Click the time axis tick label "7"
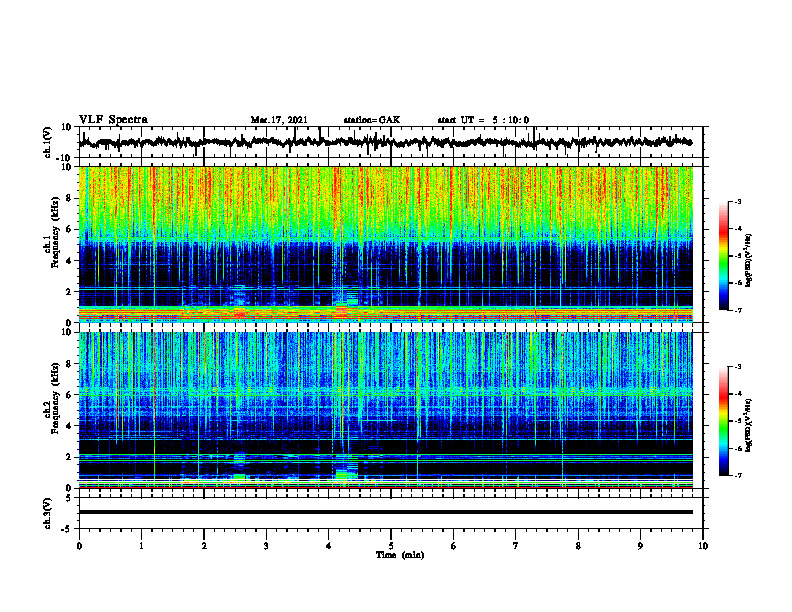The width and height of the screenshot is (792, 612). click(516, 546)
